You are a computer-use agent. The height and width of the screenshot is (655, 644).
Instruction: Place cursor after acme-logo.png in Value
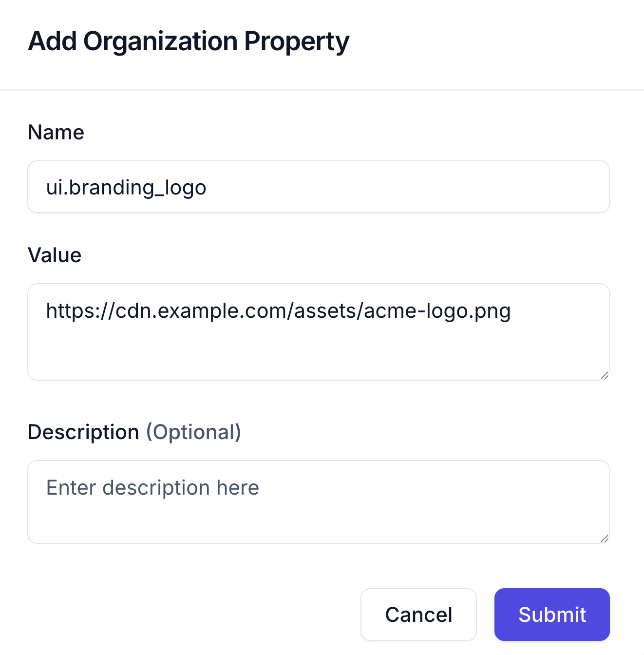pyautogui.click(x=512, y=311)
